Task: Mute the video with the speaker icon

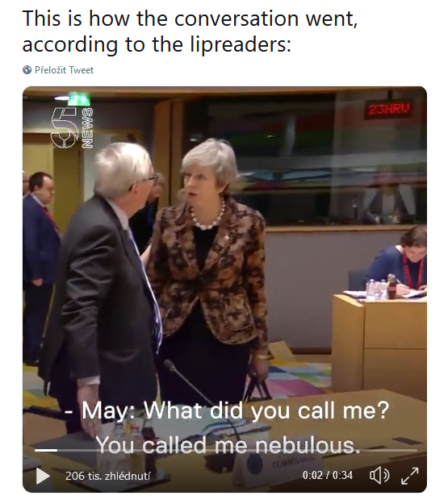Action: [379, 475]
